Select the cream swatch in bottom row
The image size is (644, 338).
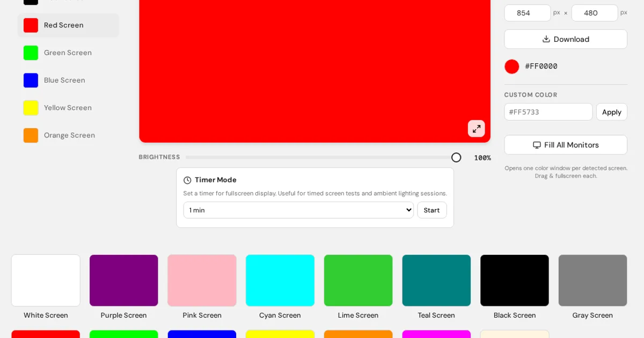point(515,334)
